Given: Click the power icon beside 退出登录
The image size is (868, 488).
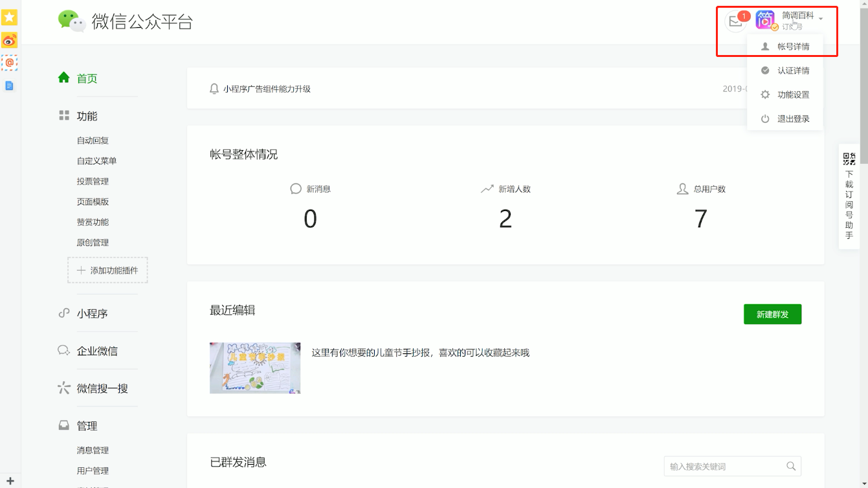Looking at the screenshot, I should tap(765, 118).
